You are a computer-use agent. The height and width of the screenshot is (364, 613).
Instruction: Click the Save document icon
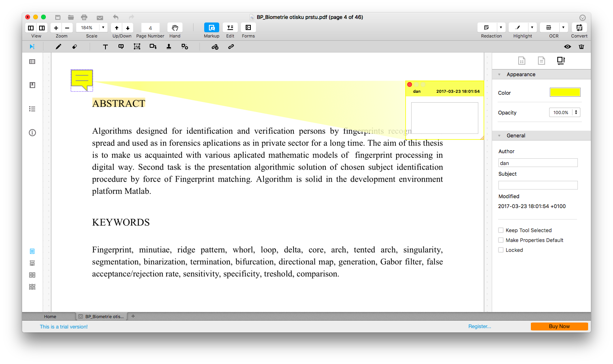tap(58, 17)
